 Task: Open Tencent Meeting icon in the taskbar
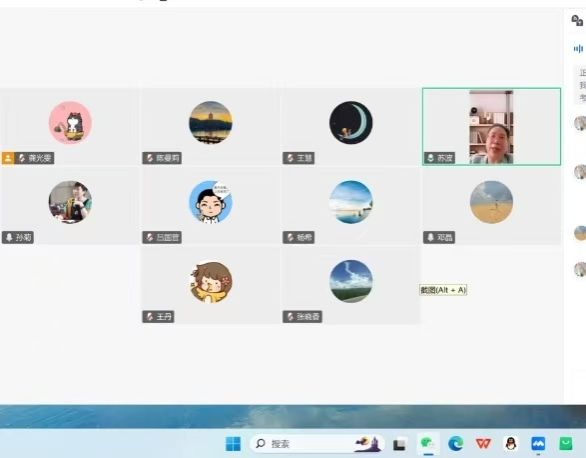[538, 444]
